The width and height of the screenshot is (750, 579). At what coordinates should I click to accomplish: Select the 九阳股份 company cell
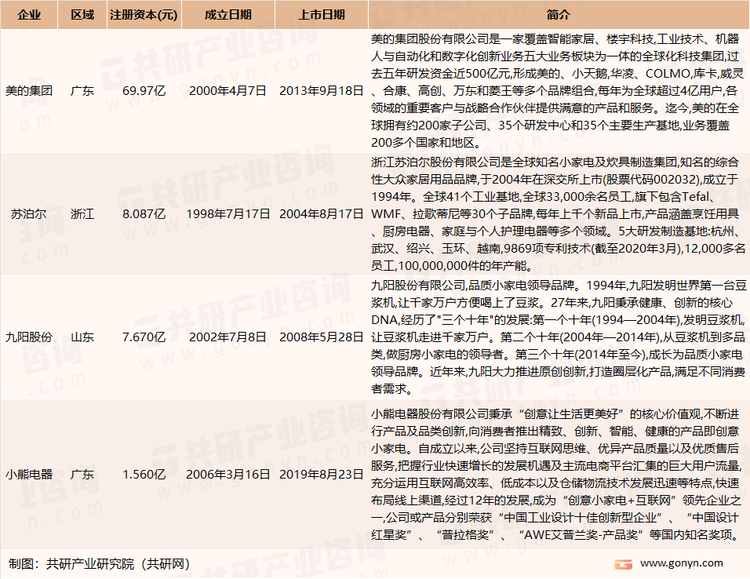click(x=29, y=337)
